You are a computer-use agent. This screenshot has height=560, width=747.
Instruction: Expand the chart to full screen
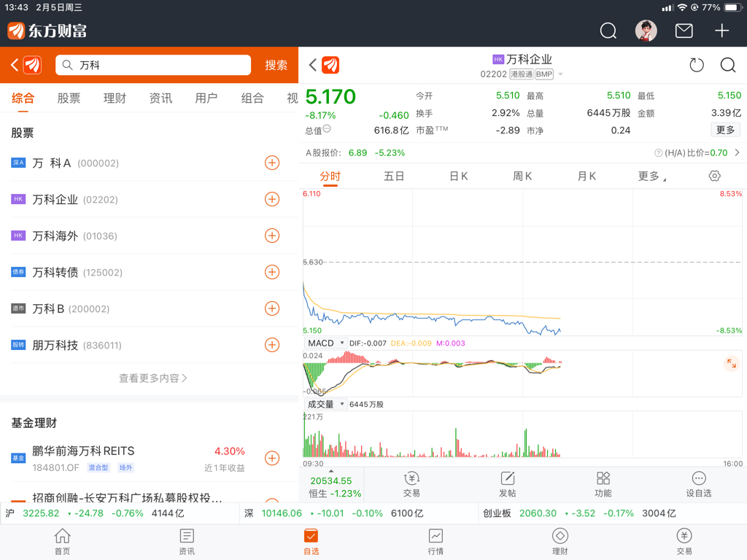click(731, 364)
